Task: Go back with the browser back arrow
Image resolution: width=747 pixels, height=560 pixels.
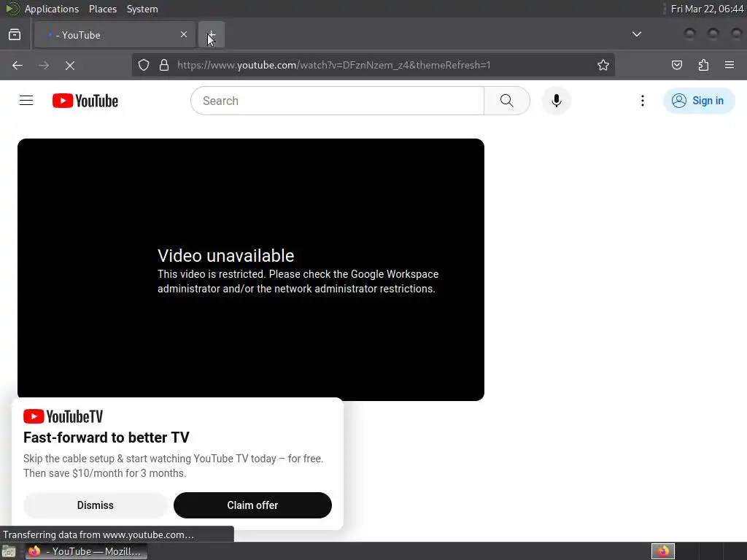Action: click(18, 65)
